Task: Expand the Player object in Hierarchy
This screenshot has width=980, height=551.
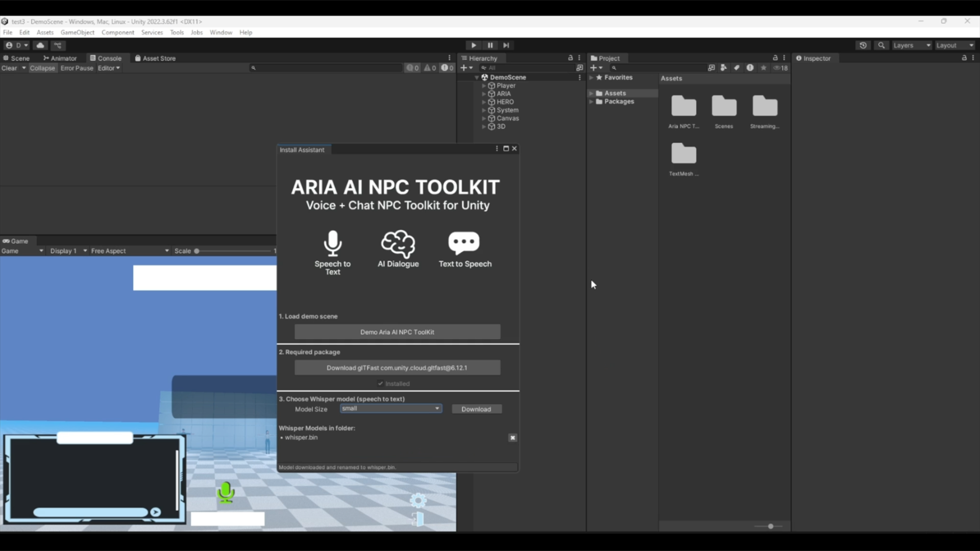Action: click(484, 86)
